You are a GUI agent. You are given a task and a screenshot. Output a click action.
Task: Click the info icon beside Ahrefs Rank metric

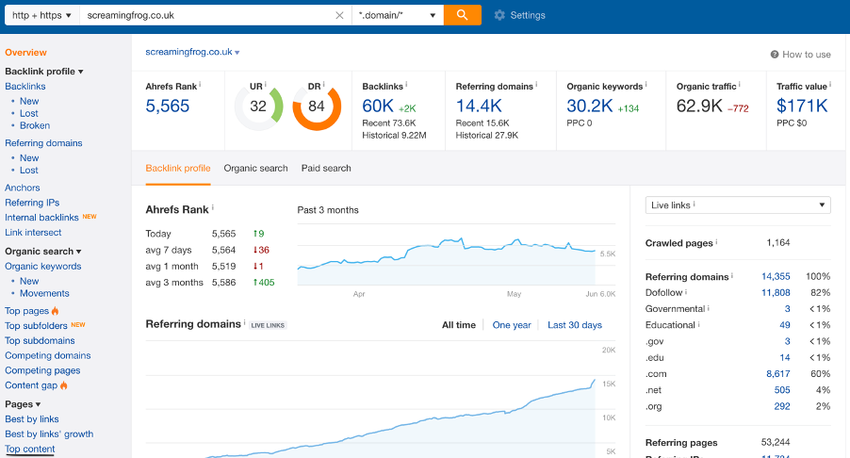pos(200,85)
